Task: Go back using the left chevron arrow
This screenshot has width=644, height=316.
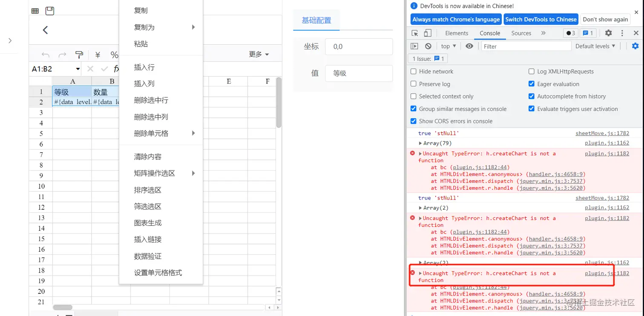Action: coord(46,30)
